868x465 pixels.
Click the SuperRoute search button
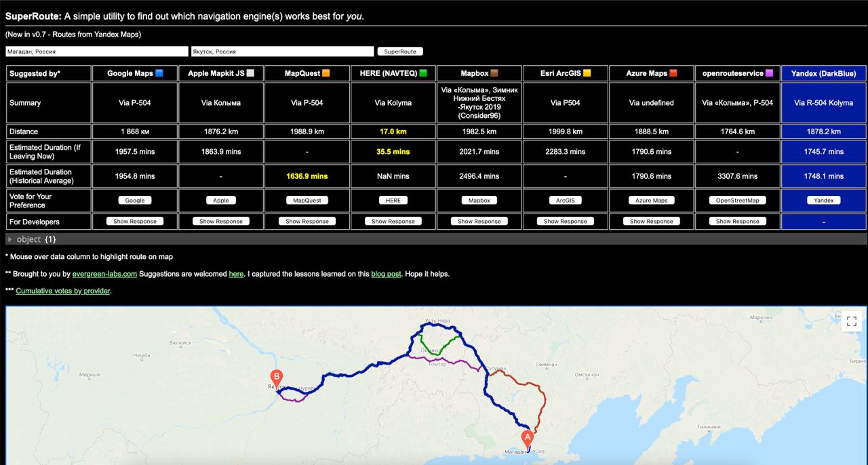click(400, 52)
